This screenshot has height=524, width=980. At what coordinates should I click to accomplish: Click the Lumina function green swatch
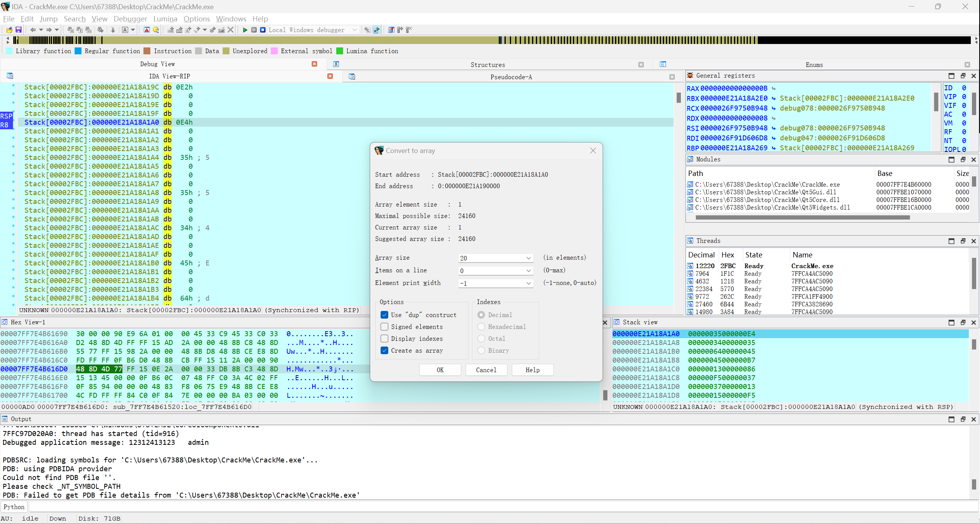(340, 51)
